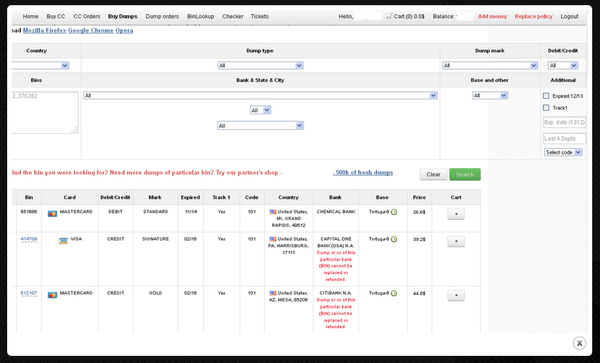Click the plus button in the Chemical Bank row
The image size is (600, 363).
click(456, 214)
